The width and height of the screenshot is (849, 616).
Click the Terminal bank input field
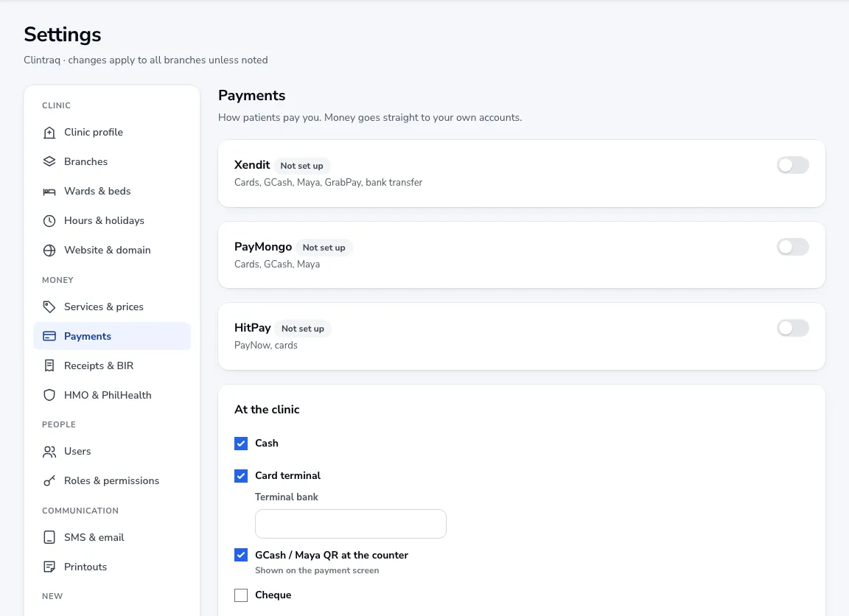point(350,524)
